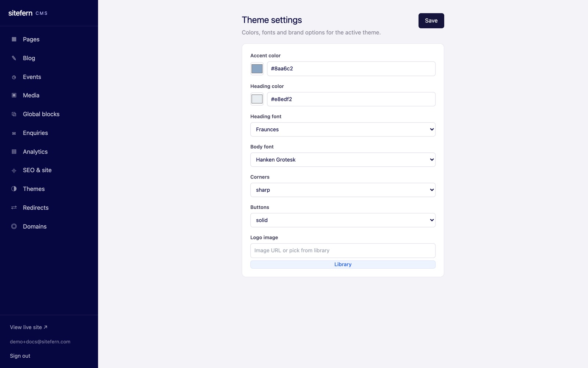Click the Blog pencil icon

(x=14, y=58)
